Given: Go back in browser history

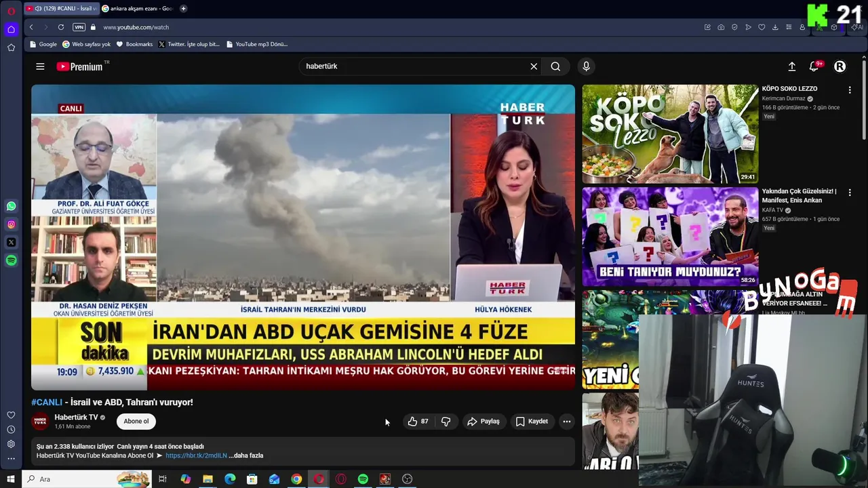Looking at the screenshot, I should (x=31, y=27).
